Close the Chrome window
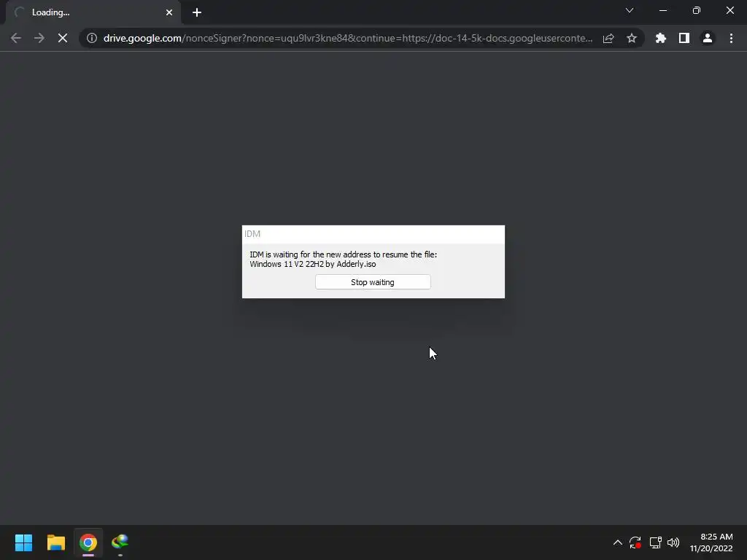 (729, 10)
